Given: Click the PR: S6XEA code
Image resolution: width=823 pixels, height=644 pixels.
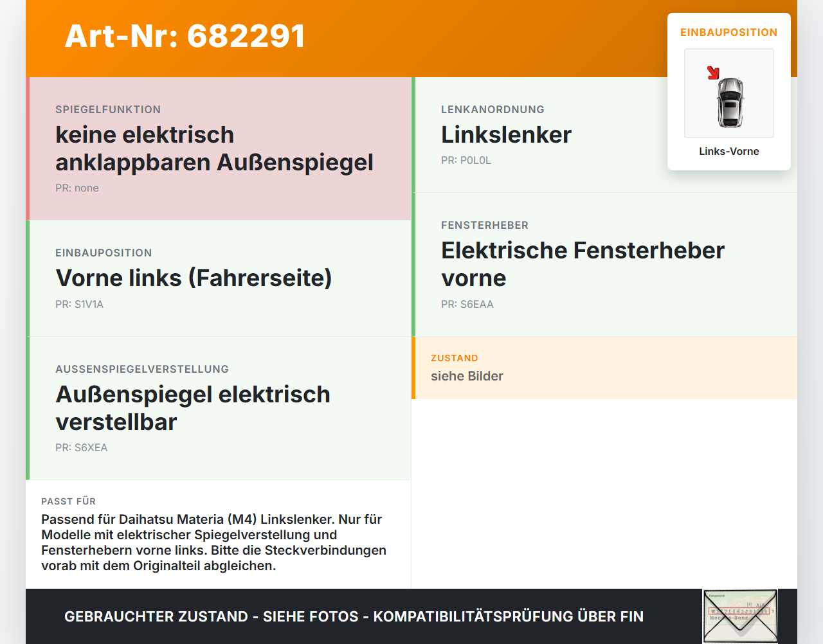Looking at the screenshot, I should (x=82, y=448).
